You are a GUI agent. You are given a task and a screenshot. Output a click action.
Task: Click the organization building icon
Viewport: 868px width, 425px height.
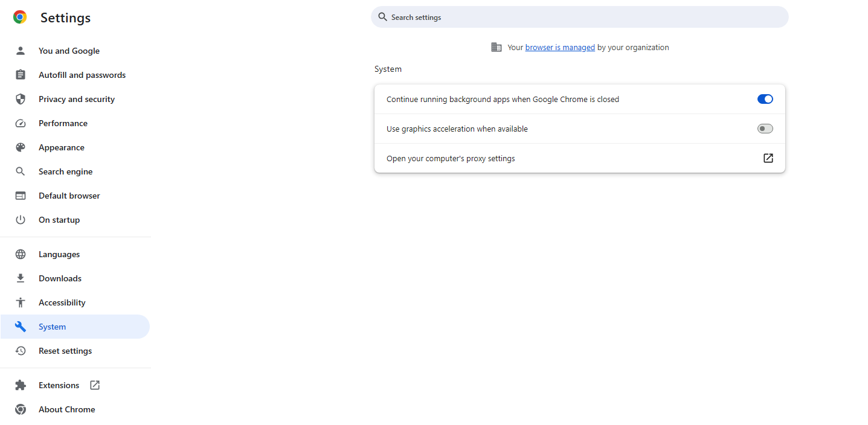pos(497,47)
